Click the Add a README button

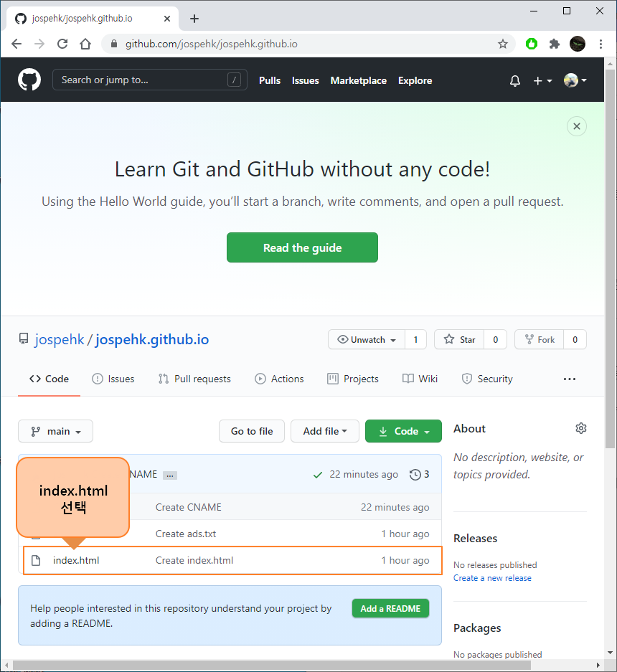pyautogui.click(x=390, y=608)
